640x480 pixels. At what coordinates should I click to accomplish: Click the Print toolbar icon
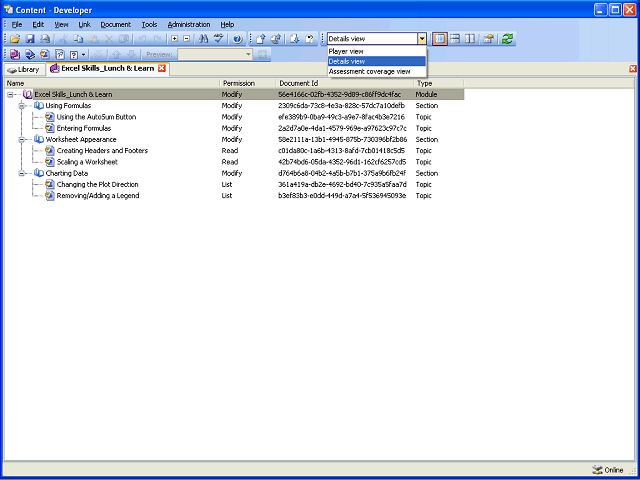point(45,39)
